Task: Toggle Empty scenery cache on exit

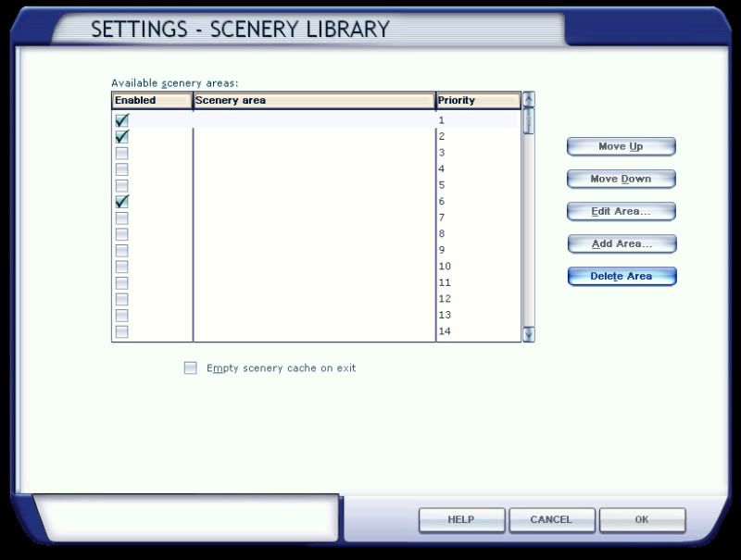Action: [x=191, y=367]
